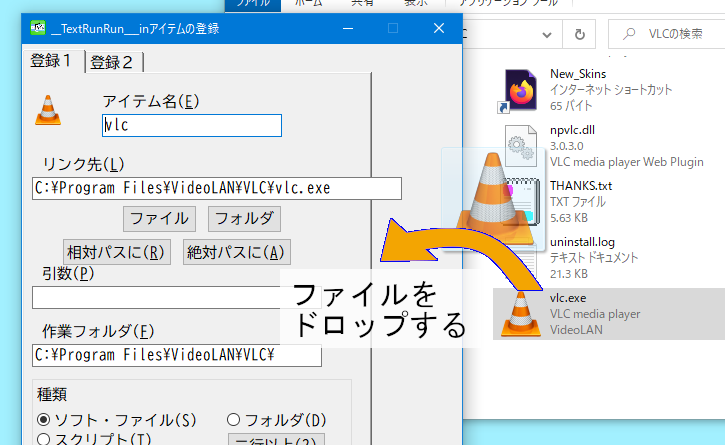Click the refresh button in Explorer
This screenshot has width=725, height=445.
tap(579, 35)
